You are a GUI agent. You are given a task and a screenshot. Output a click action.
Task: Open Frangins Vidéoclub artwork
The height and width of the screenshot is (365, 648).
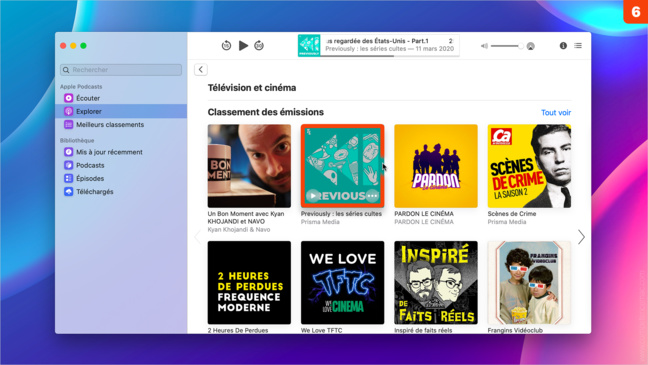pyautogui.click(x=529, y=283)
